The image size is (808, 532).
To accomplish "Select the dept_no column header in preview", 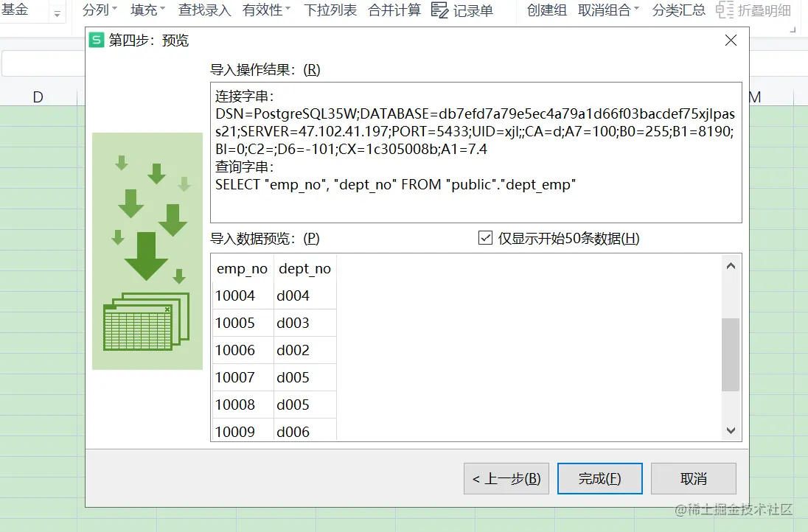I will [x=304, y=269].
